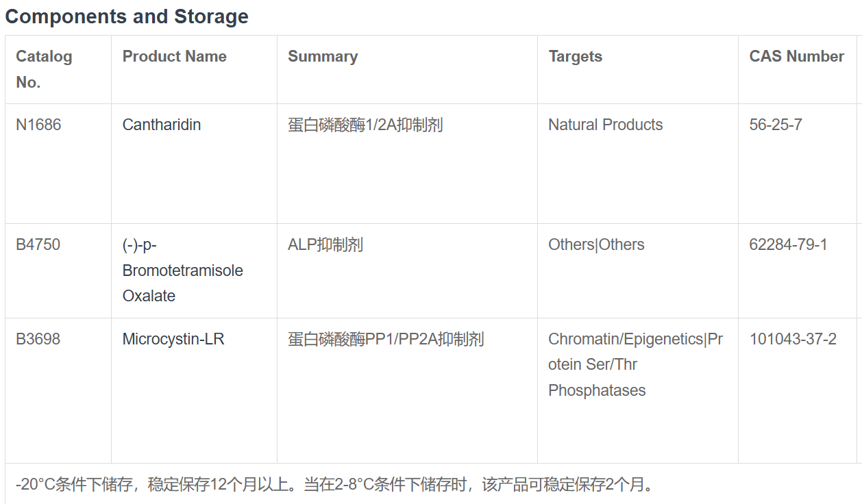
Task: Click the Cantharidin product name
Action: pos(162,125)
